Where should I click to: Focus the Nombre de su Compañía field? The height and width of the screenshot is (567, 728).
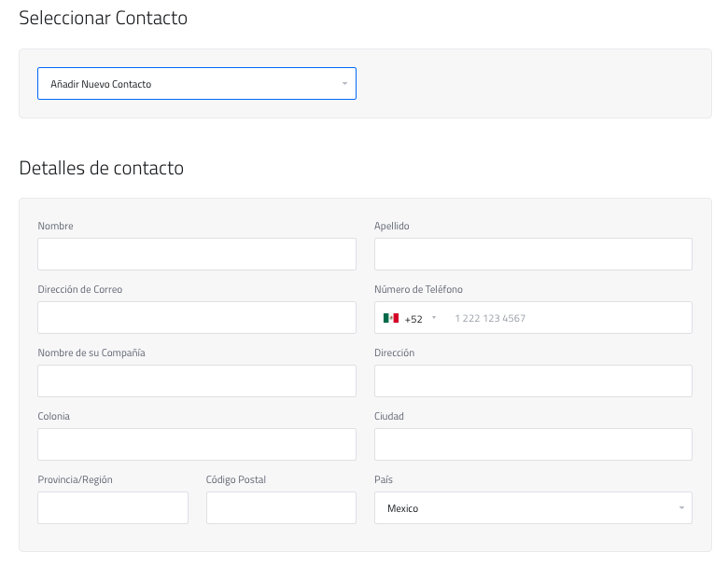197,380
